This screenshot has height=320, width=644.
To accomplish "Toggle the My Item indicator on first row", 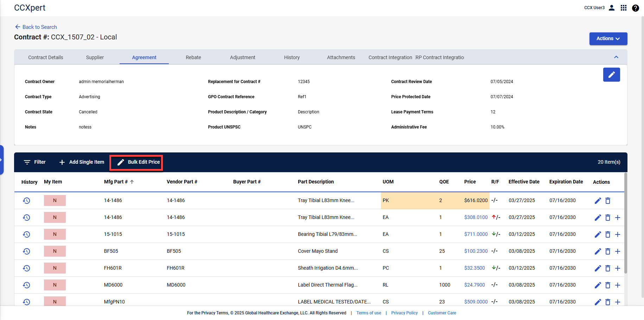I will coord(55,200).
